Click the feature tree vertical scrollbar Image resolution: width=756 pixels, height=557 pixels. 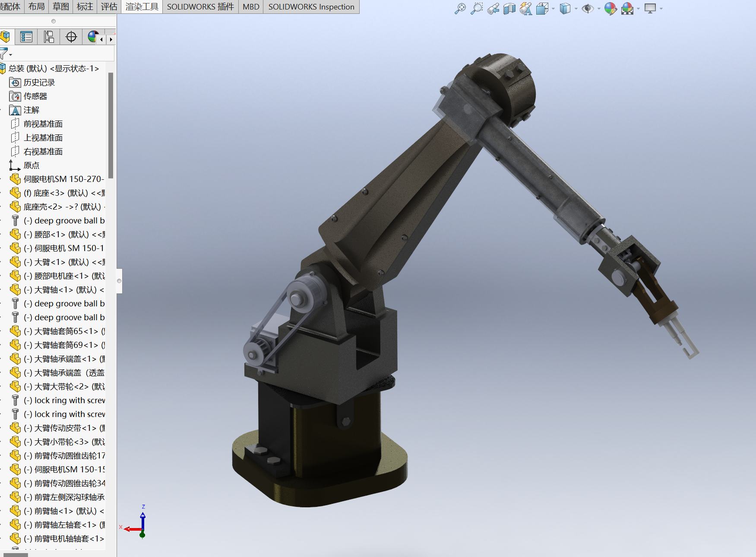pos(111,125)
